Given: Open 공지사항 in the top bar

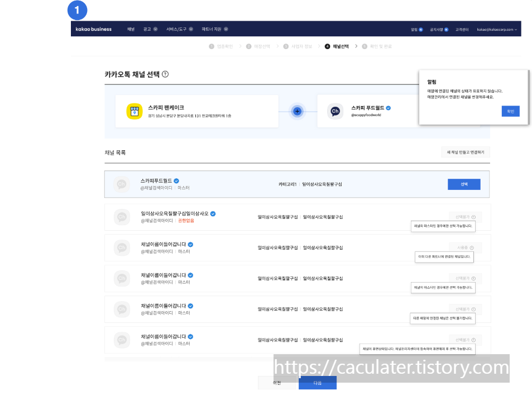Looking at the screenshot, I should pos(437,30).
